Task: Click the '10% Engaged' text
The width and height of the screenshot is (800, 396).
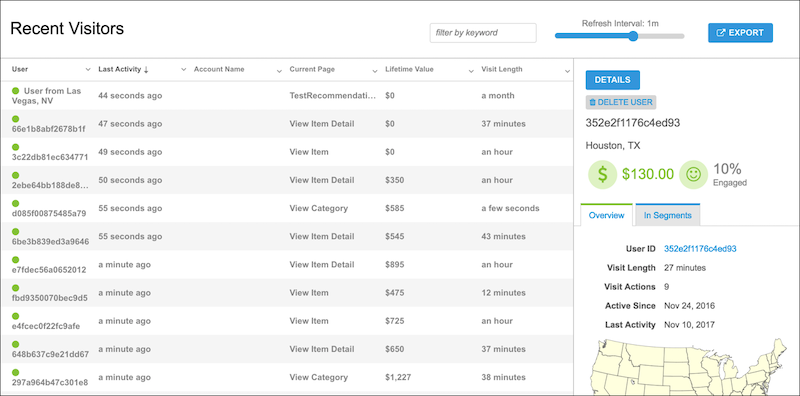Action: [730, 175]
